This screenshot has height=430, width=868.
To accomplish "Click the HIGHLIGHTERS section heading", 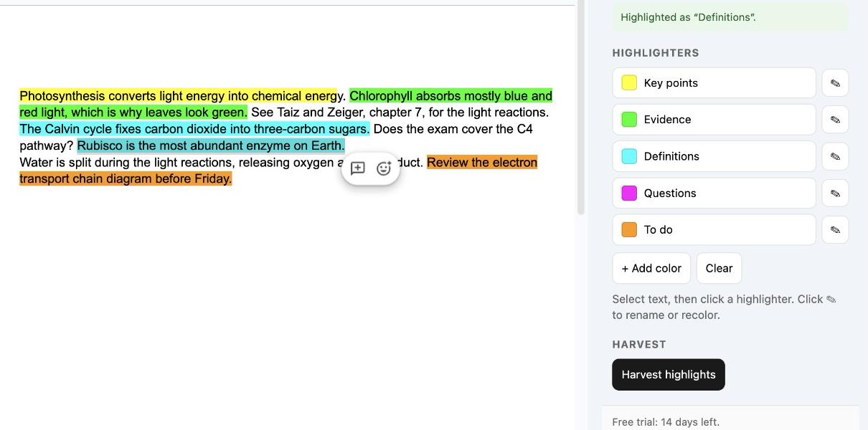I will (x=656, y=53).
